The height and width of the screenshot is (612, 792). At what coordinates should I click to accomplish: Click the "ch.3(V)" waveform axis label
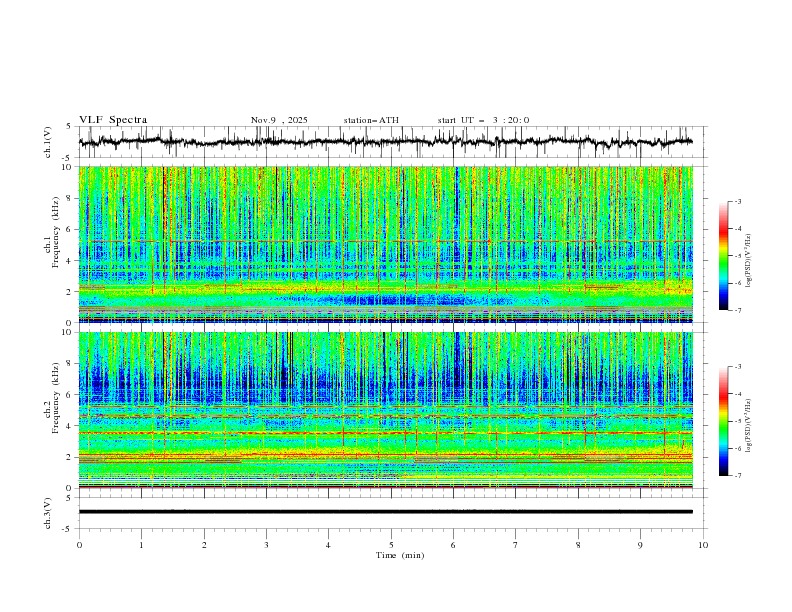(x=48, y=513)
